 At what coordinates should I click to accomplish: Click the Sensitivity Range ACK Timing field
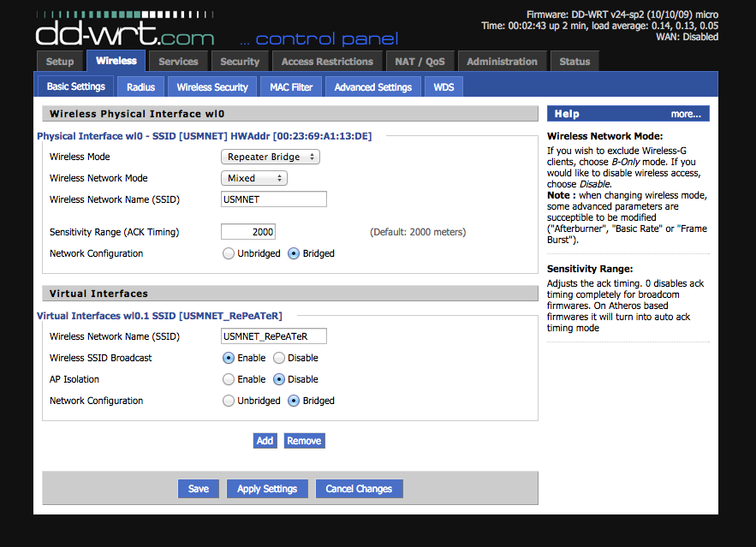[248, 232]
